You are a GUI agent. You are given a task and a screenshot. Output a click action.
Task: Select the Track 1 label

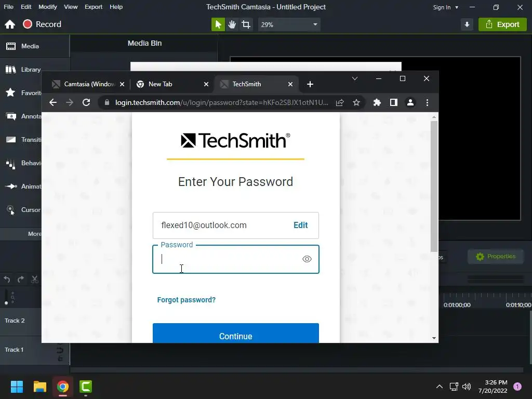[x=14, y=350]
